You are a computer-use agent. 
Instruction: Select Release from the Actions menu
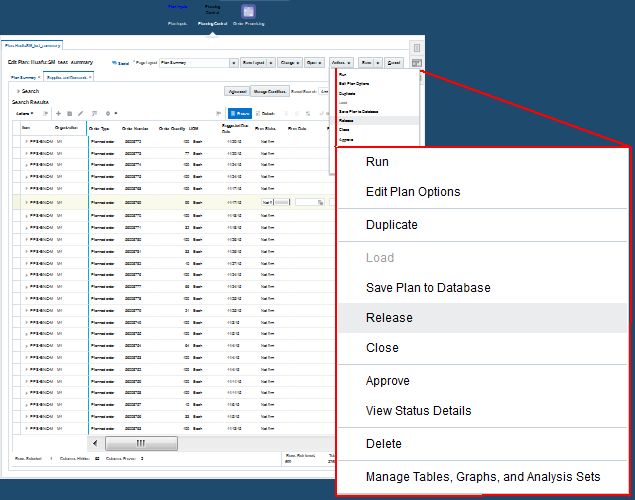pyautogui.click(x=389, y=318)
